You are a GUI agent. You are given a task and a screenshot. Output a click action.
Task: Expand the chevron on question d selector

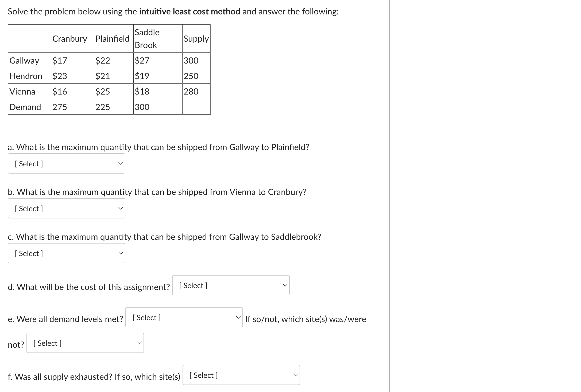(x=285, y=285)
